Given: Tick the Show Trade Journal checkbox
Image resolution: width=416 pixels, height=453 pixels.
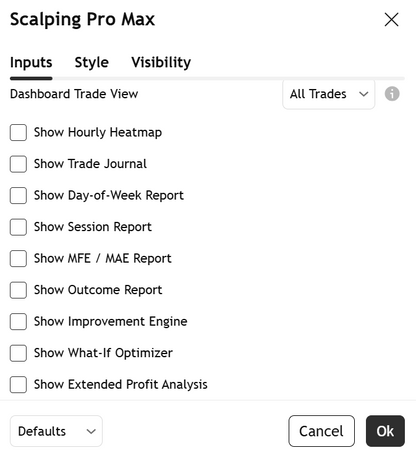Looking at the screenshot, I should pos(18,164).
